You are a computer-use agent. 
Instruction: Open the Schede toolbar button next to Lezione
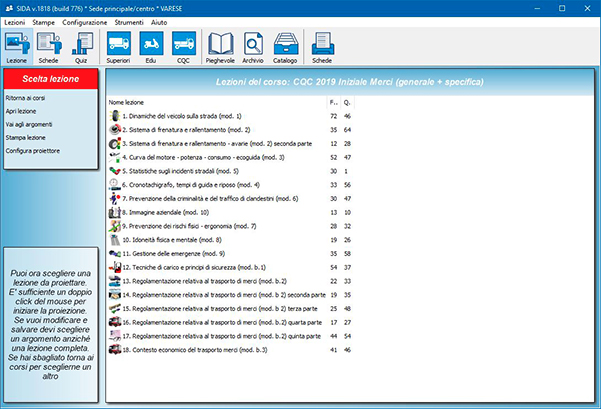click(x=48, y=47)
